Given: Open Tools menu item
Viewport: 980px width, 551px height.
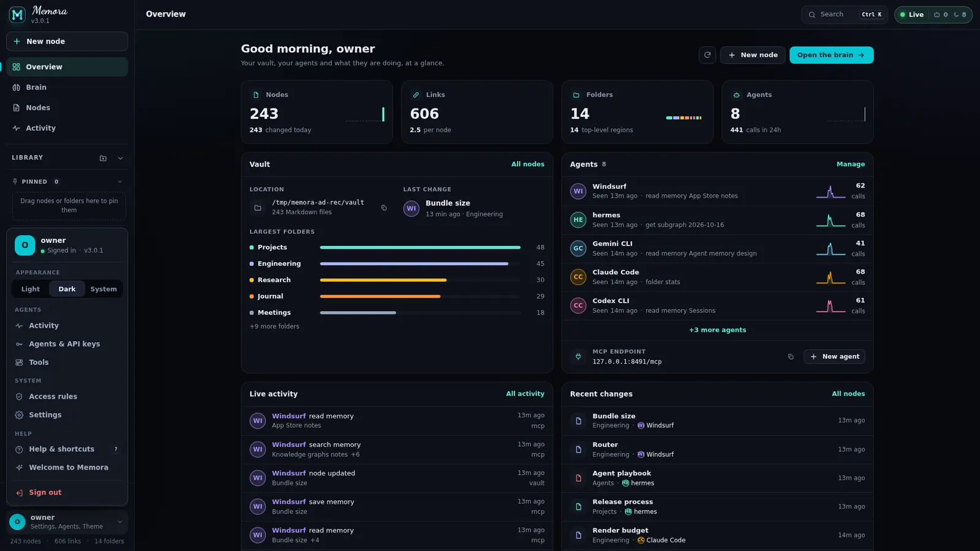Looking at the screenshot, I should (x=67, y=362).
